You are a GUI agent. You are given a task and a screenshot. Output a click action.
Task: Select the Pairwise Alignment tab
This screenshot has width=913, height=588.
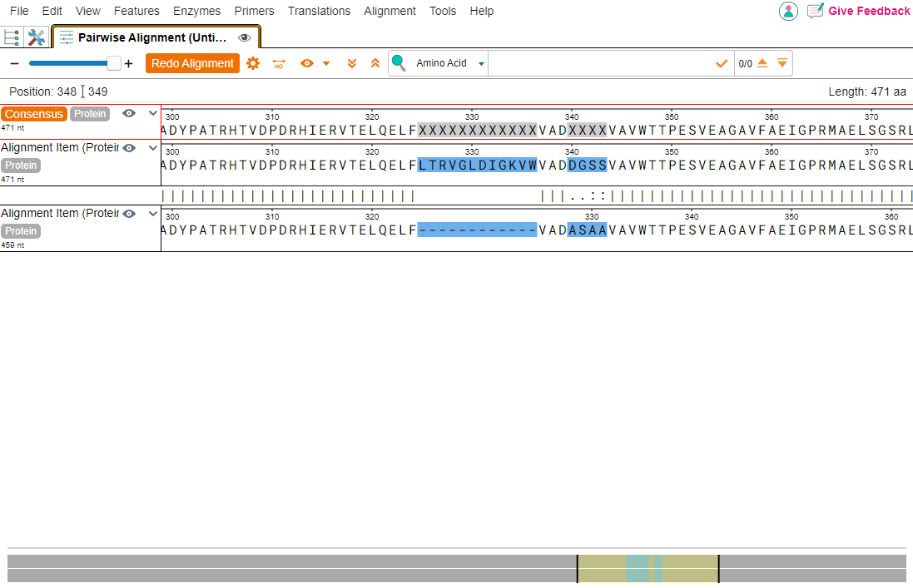coord(156,37)
